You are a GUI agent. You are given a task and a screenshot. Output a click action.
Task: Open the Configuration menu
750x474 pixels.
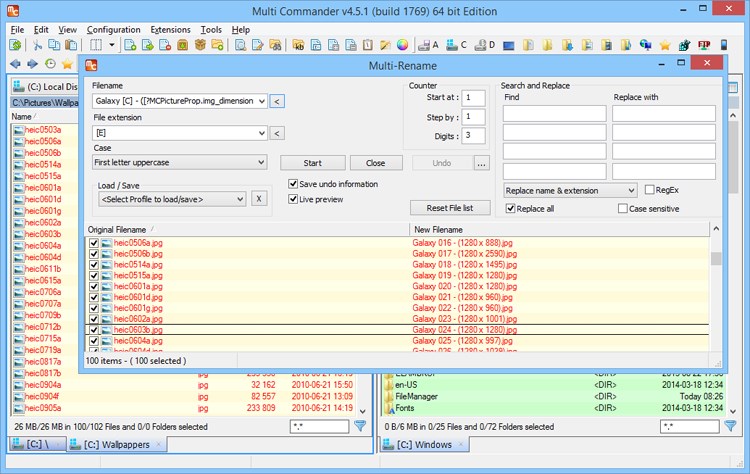[x=113, y=30]
